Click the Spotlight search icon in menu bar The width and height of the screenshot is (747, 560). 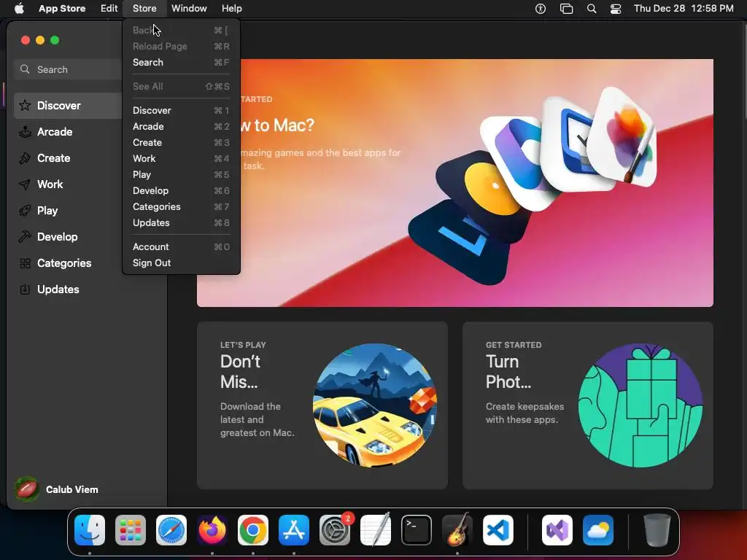click(592, 9)
